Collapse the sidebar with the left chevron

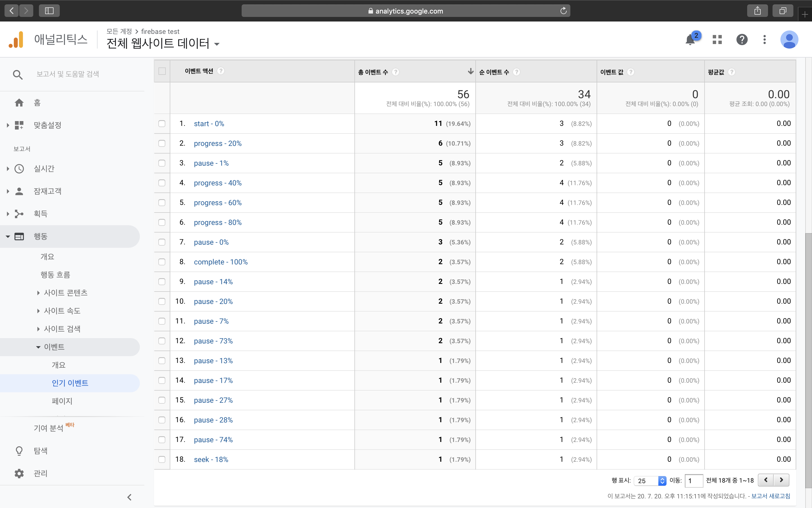(x=129, y=497)
